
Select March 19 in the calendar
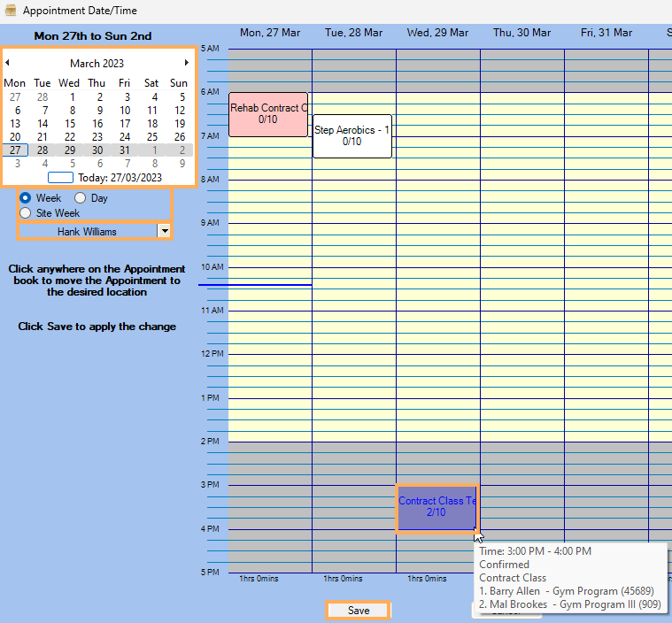click(180, 124)
